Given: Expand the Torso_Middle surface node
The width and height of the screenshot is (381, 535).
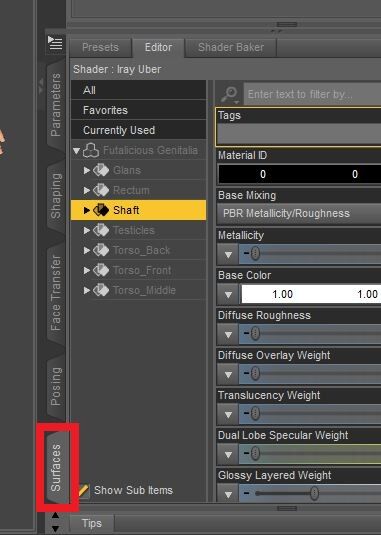Looking at the screenshot, I should coord(87,290).
